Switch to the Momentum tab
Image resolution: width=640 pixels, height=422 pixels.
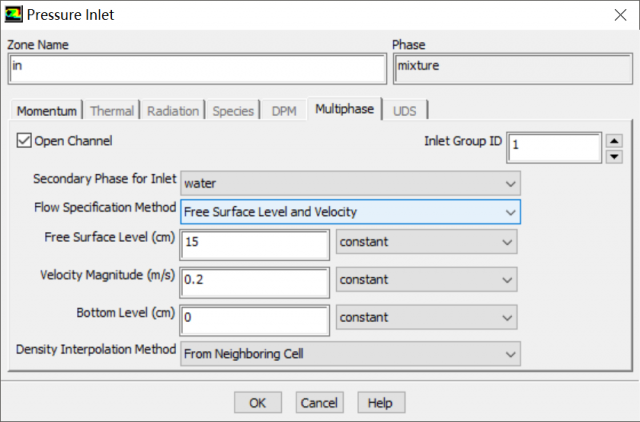46,111
